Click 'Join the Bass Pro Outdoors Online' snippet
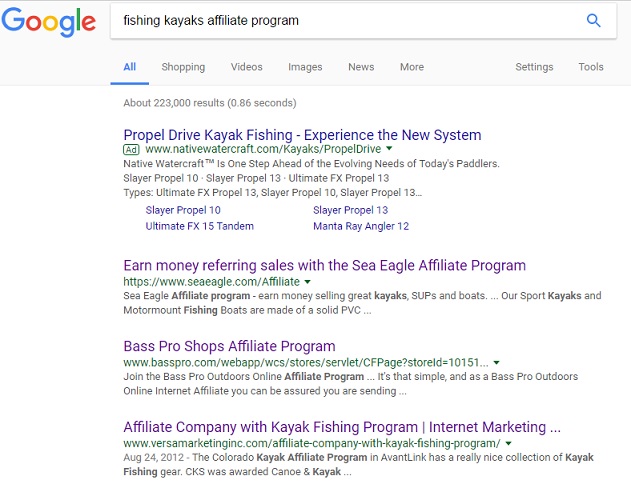 point(351,384)
